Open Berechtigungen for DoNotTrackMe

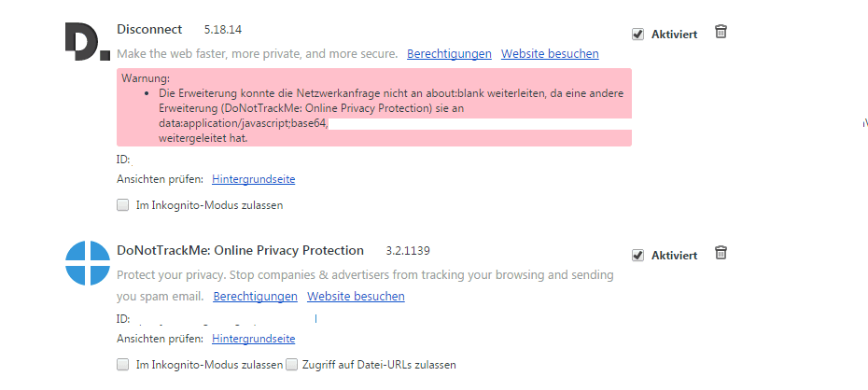[255, 296]
